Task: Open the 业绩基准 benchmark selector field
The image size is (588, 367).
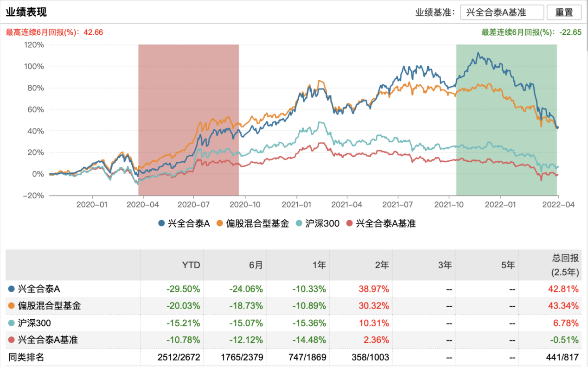Action: click(x=502, y=13)
